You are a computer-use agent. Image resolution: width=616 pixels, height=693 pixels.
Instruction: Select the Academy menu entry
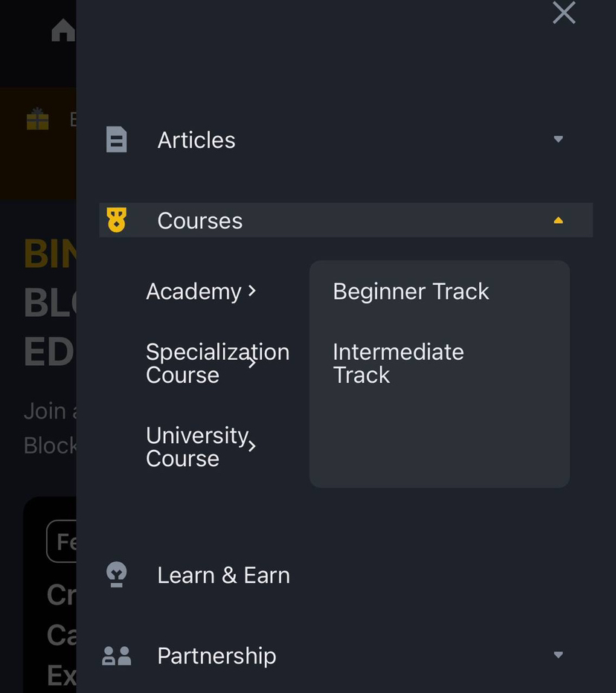[x=193, y=291]
